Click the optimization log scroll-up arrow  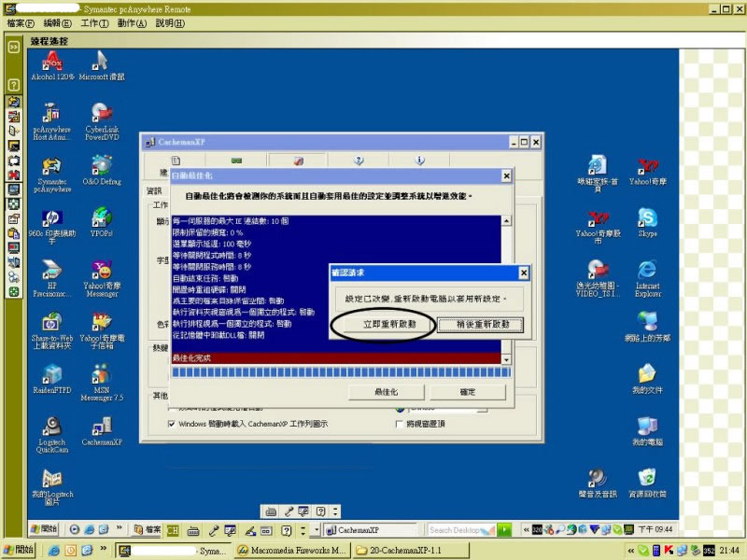click(x=506, y=220)
